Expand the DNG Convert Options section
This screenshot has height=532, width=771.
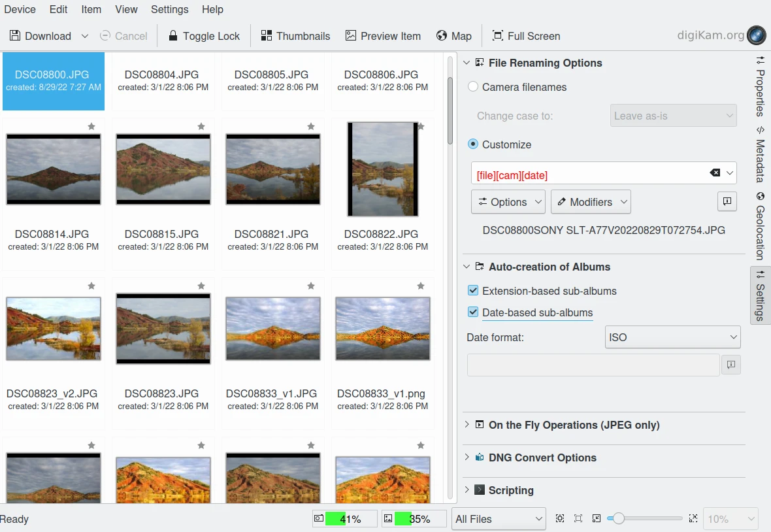coord(542,457)
